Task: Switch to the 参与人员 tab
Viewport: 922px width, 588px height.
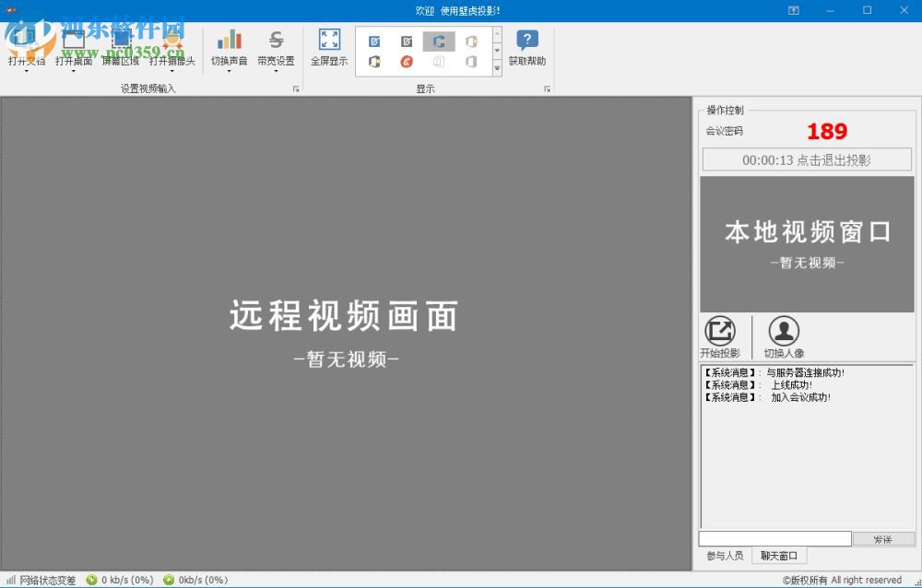Action: tap(725, 555)
